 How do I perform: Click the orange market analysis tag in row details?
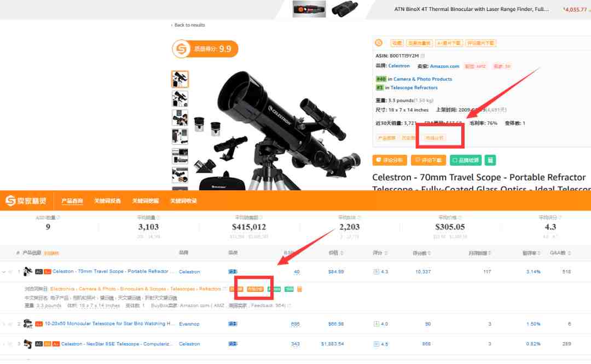pos(255,289)
